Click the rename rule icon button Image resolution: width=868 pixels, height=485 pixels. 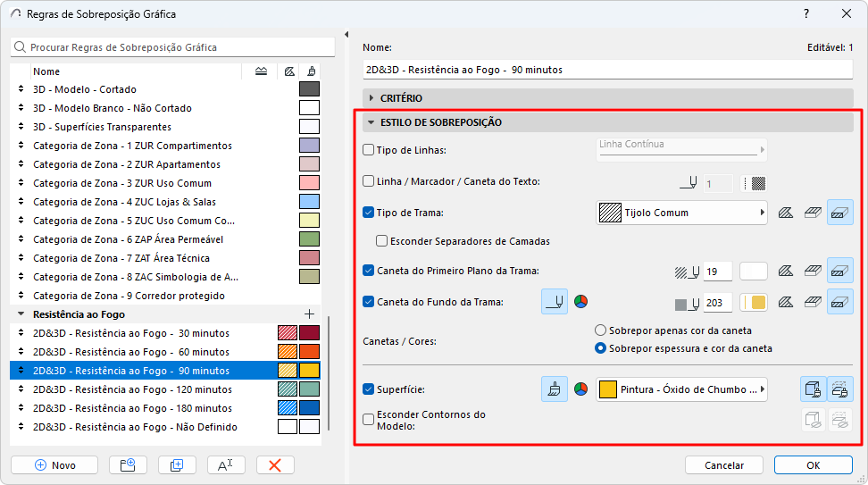pos(226,465)
